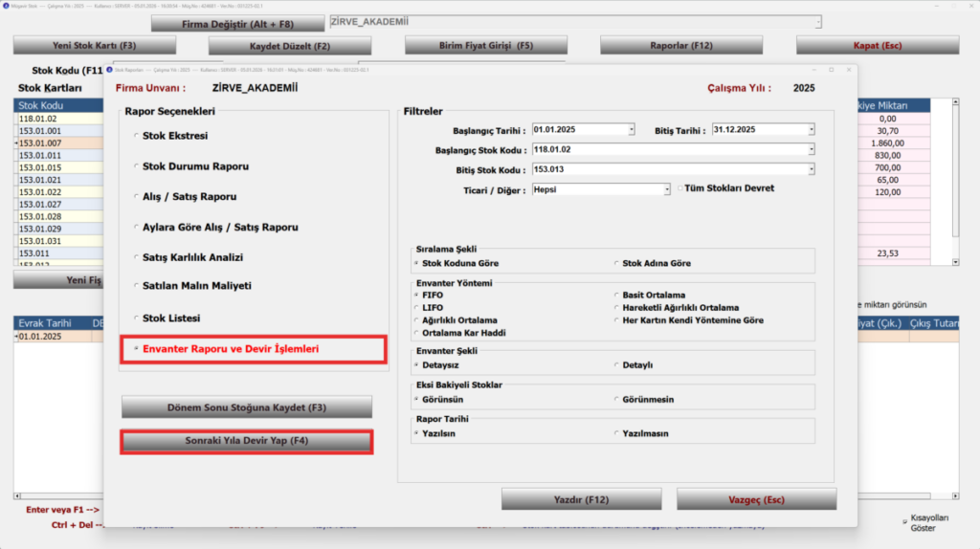This screenshot has width=980, height=549.
Task: Select Envanter Raporu ve Devir İşlemleri
Action: point(227,348)
